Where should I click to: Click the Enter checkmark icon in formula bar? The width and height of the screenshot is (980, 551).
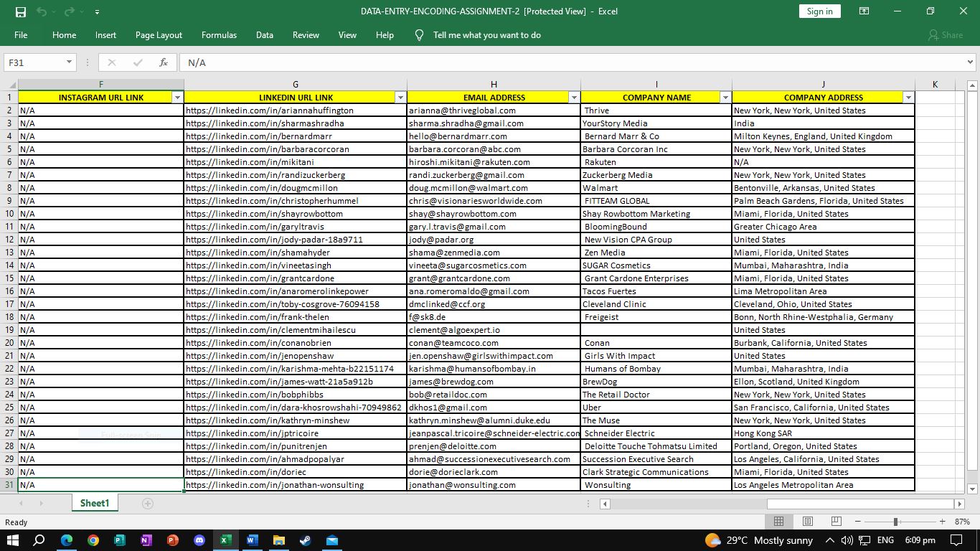[138, 62]
